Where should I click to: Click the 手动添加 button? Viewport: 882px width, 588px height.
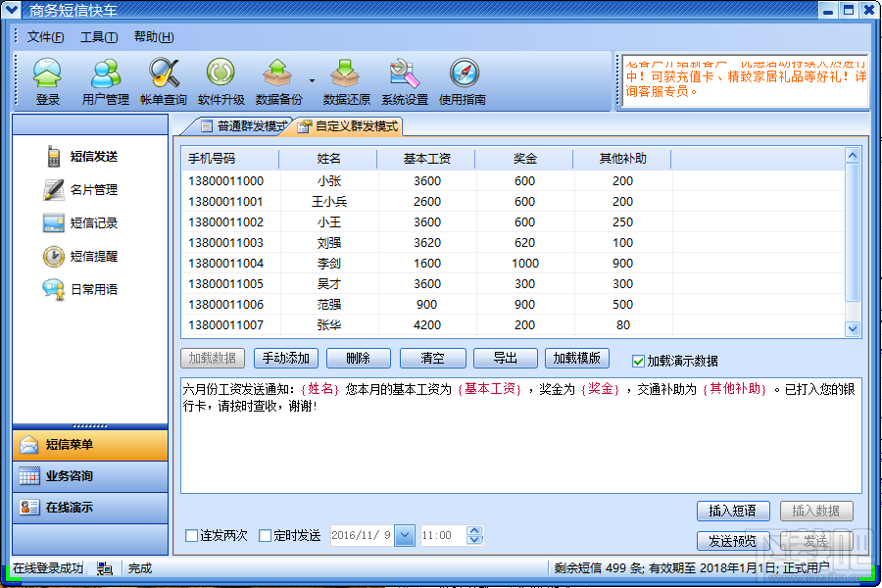(x=286, y=358)
